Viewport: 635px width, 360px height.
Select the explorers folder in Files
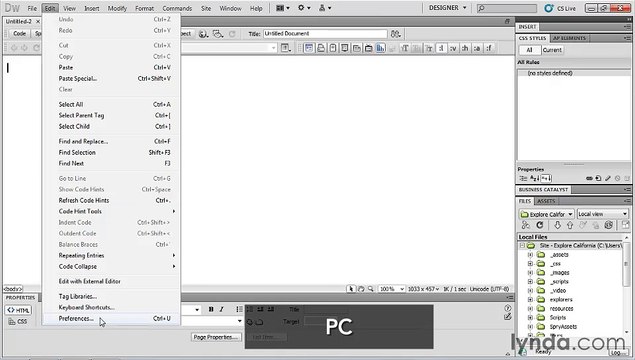coord(561,300)
